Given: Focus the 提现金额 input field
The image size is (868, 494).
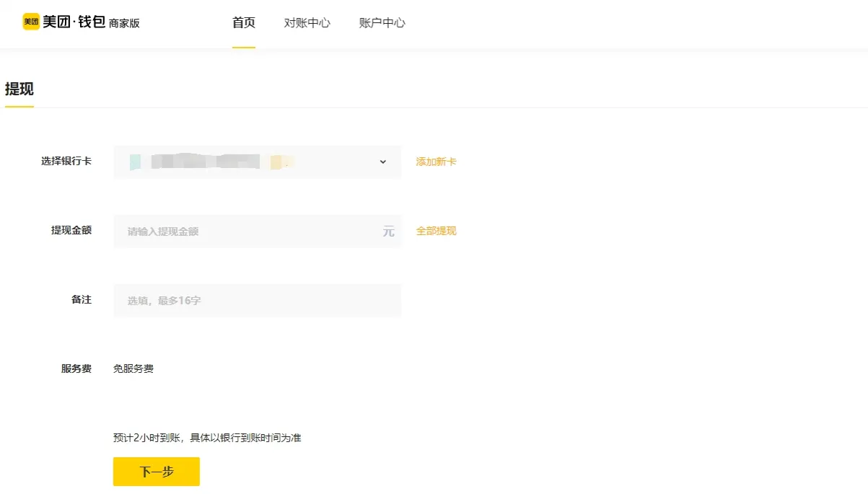Looking at the screenshot, I should 257,231.
